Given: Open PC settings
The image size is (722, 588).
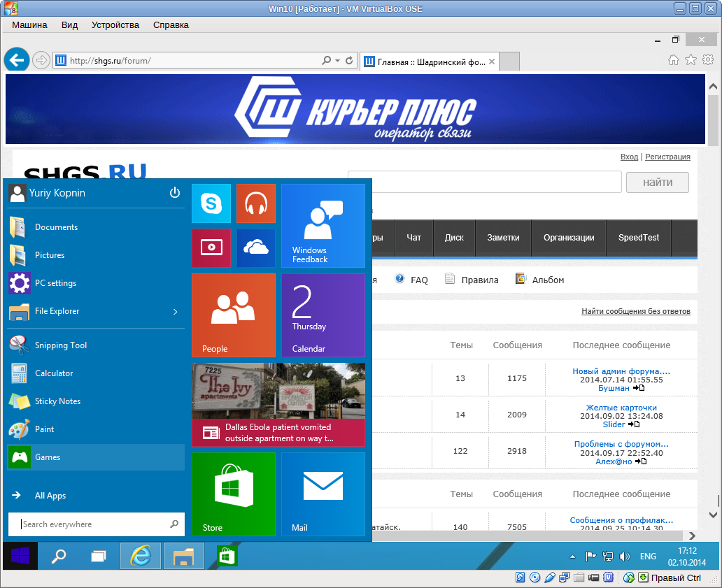Looking at the screenshot, I should click(96, 283).
